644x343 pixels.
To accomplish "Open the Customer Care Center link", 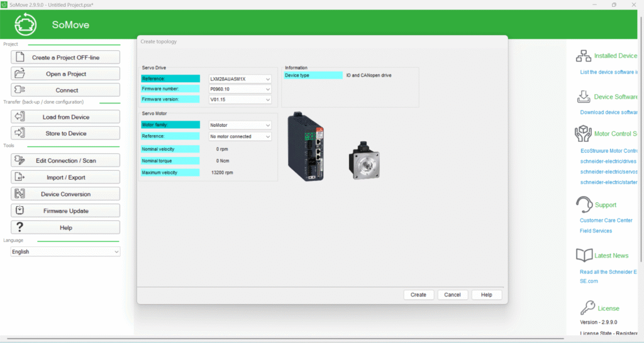I will (606, 220).
